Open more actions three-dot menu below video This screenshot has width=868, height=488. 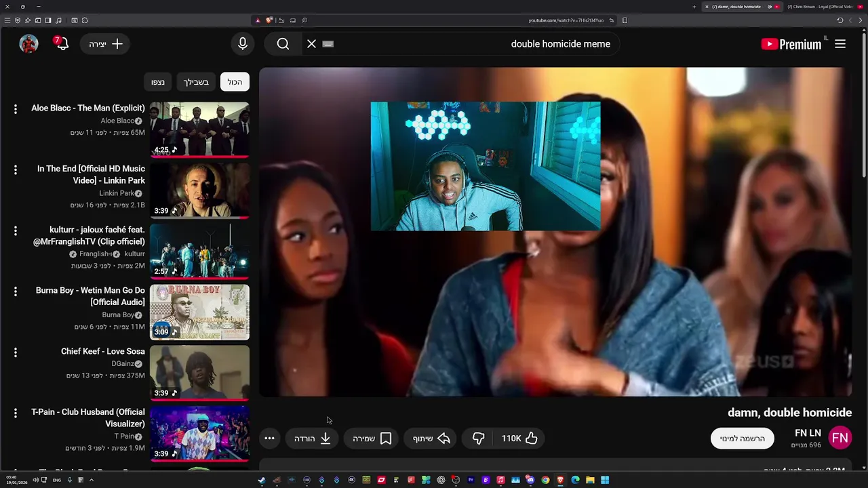point(269,439)
